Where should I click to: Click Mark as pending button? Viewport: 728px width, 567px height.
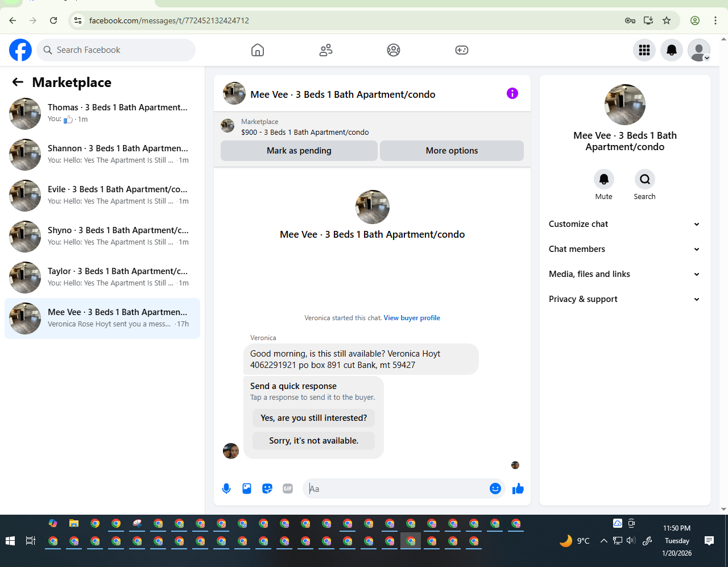[299, 151]
